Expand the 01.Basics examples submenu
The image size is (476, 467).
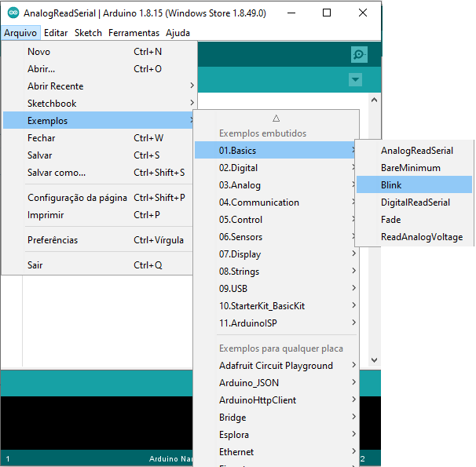click(276, 150)
